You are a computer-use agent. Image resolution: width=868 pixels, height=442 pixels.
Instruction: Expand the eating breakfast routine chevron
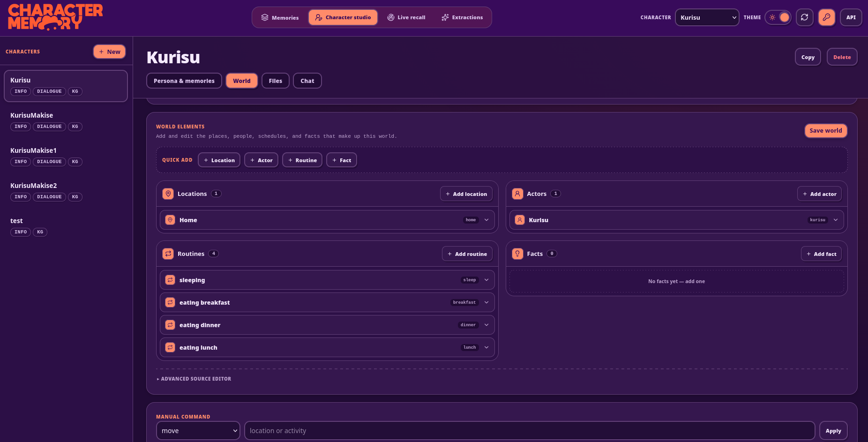point(486,302)
